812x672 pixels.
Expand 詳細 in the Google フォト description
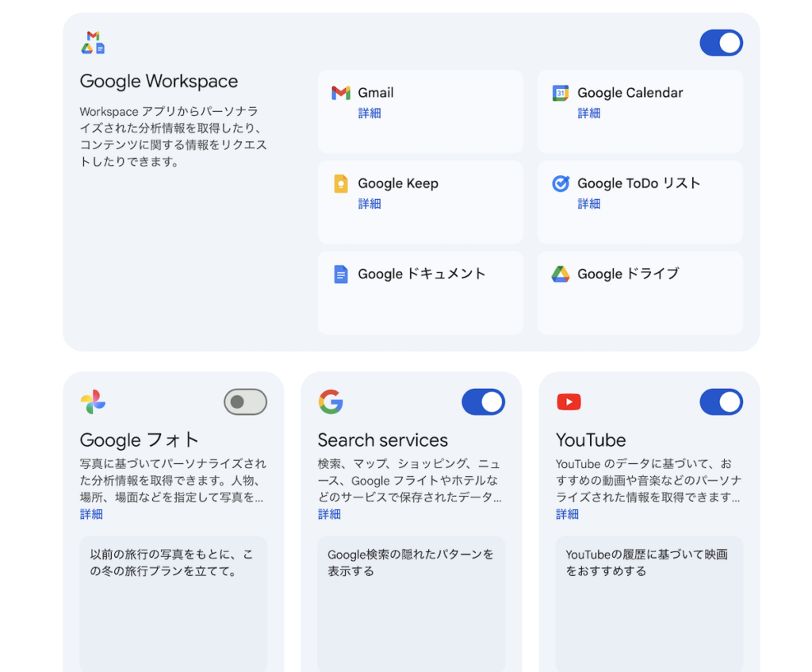tap(91, 514)
